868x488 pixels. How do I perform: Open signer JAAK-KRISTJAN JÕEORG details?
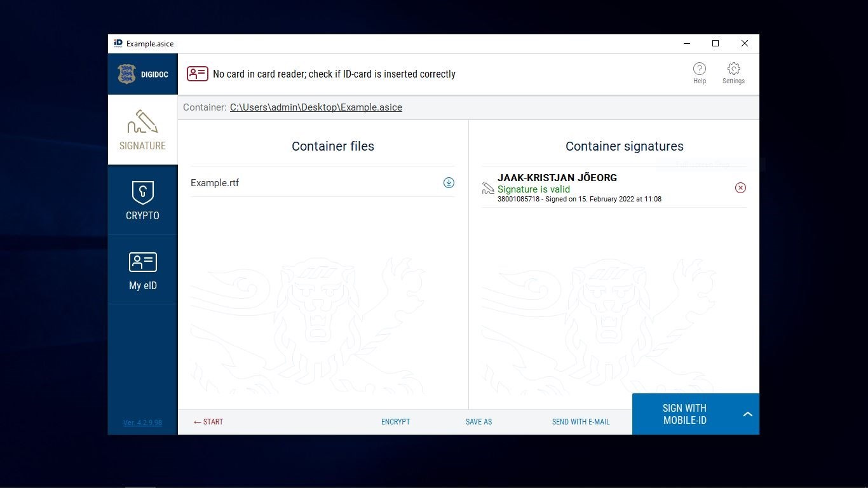pyautogui.click(x=557, y=177)
